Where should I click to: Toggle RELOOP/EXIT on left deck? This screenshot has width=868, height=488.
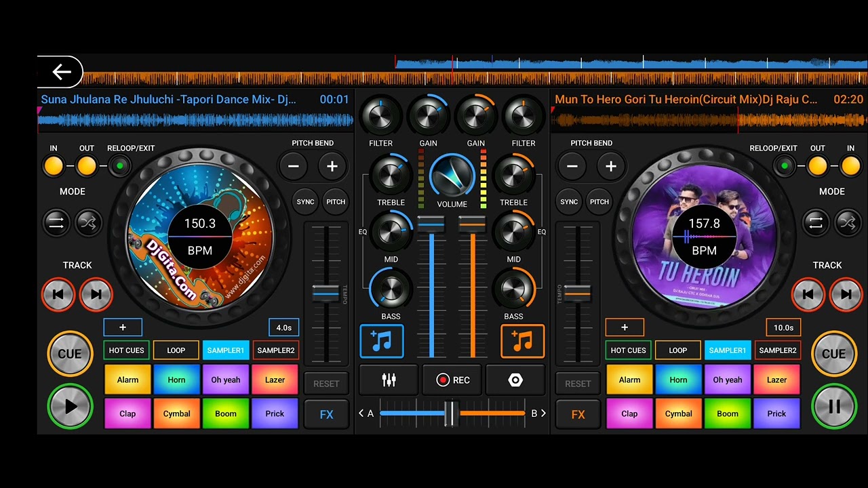click(x=120, y=165)
